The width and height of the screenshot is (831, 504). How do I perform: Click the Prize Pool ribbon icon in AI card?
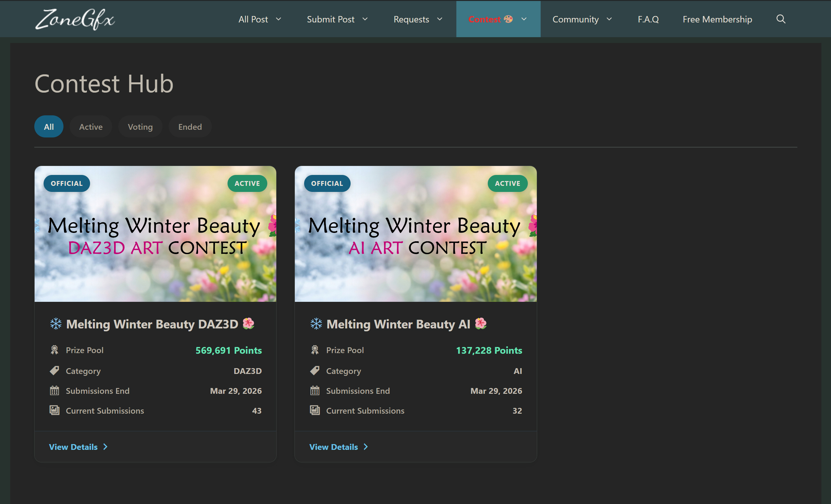tap(315, 350)
